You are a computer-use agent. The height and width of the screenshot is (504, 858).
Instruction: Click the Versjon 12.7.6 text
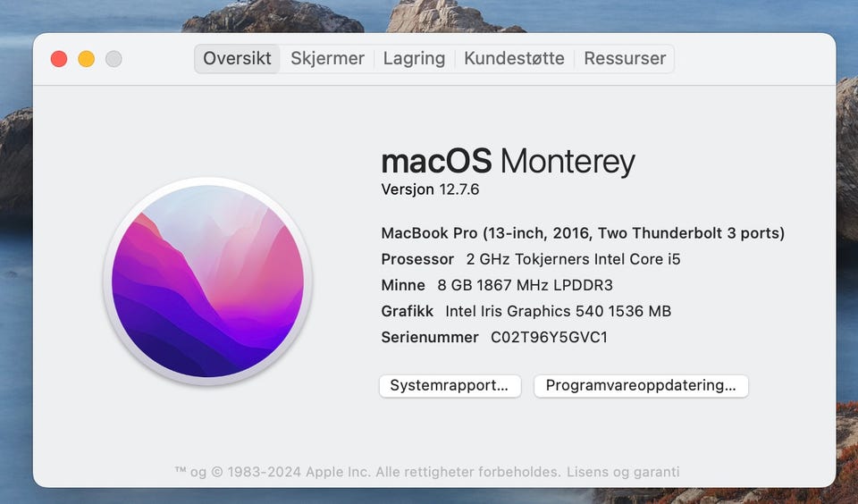coord(430,189)
